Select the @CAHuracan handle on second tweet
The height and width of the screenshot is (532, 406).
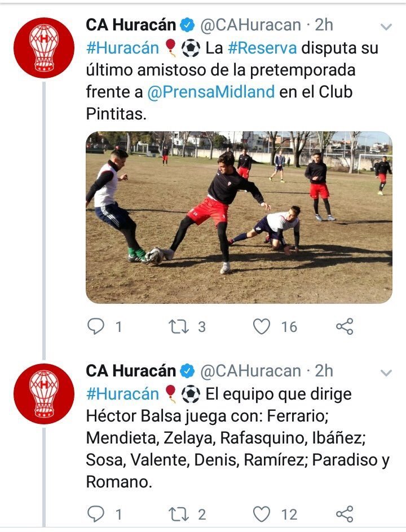click(250, 371)
